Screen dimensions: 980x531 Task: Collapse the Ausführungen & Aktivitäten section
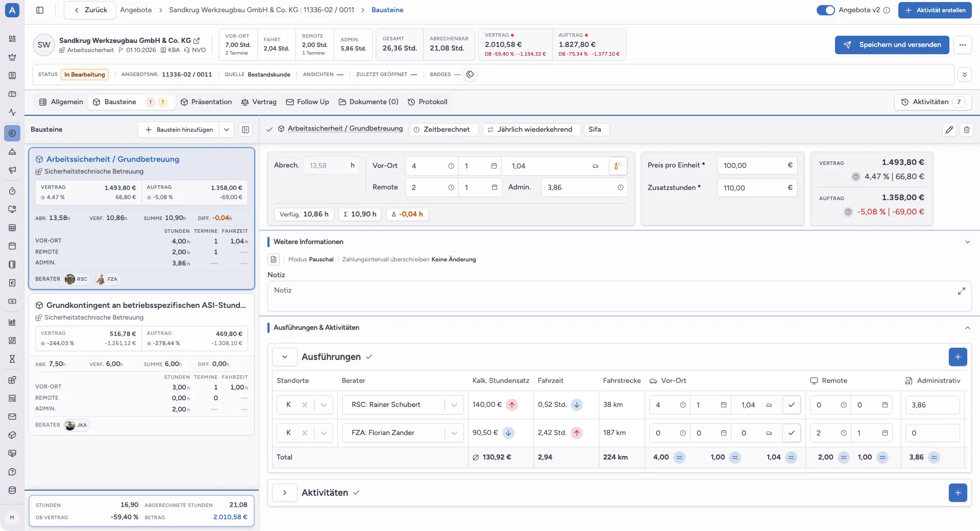click(x=967, y=328)
